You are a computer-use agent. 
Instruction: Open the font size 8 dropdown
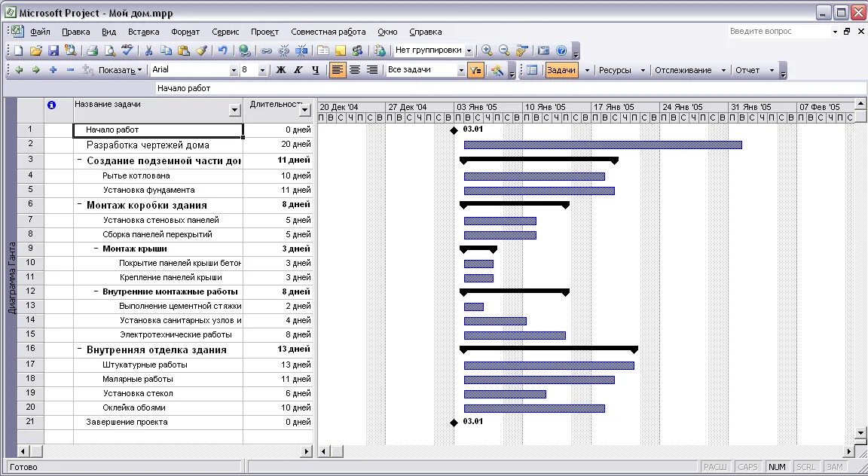pos(262,70)
